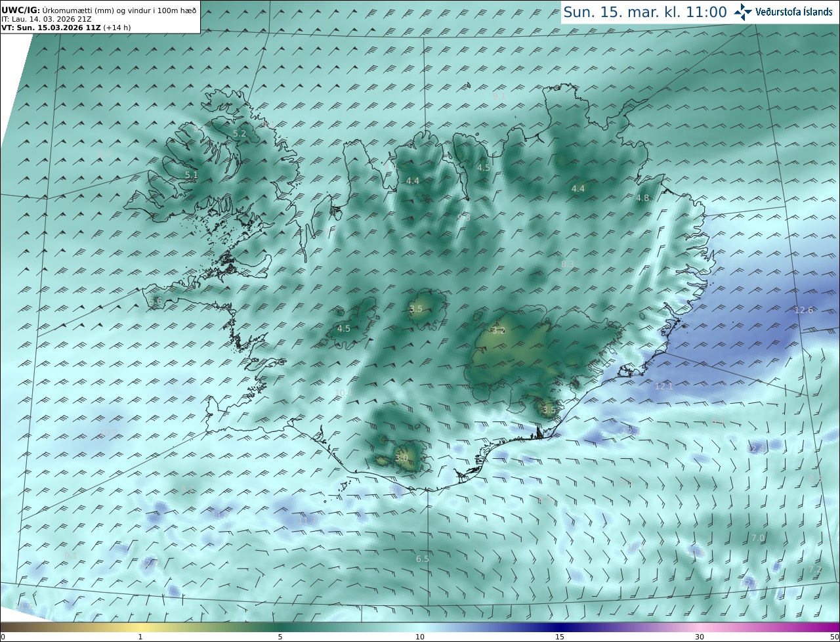Click the '0' tick on the color scale
This screenshot has width=840, height=642.
(3, 637)
